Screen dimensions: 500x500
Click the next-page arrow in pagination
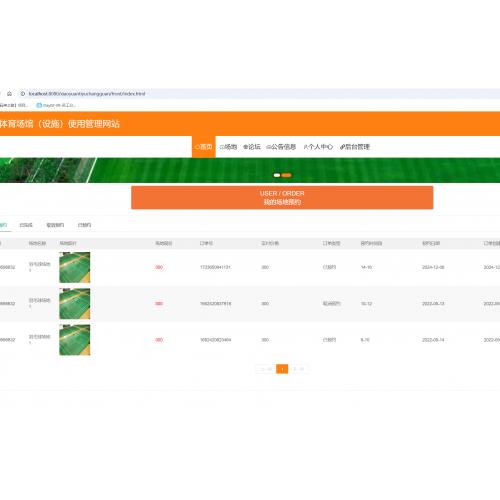(x=295, y=369)
